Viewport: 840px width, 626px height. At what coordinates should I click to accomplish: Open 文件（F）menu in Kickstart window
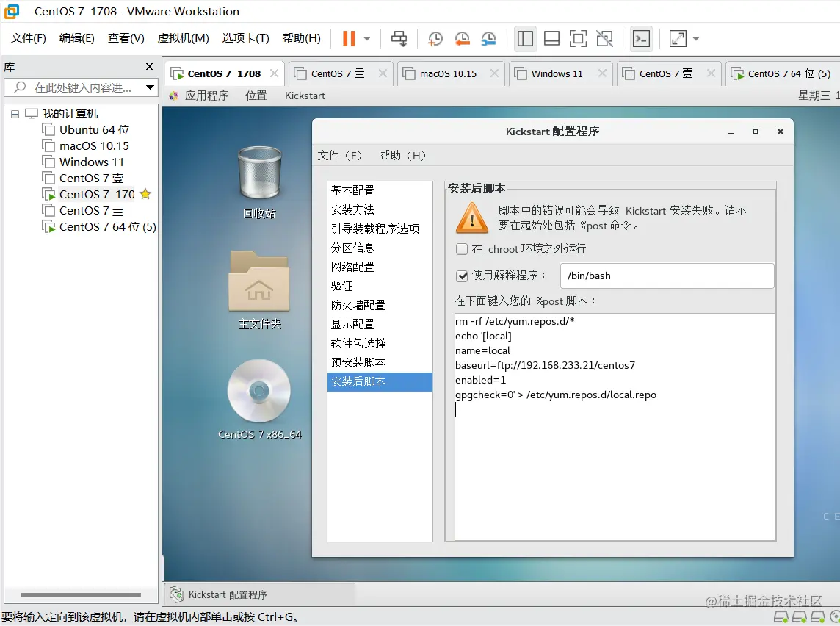tap(339, 156)
